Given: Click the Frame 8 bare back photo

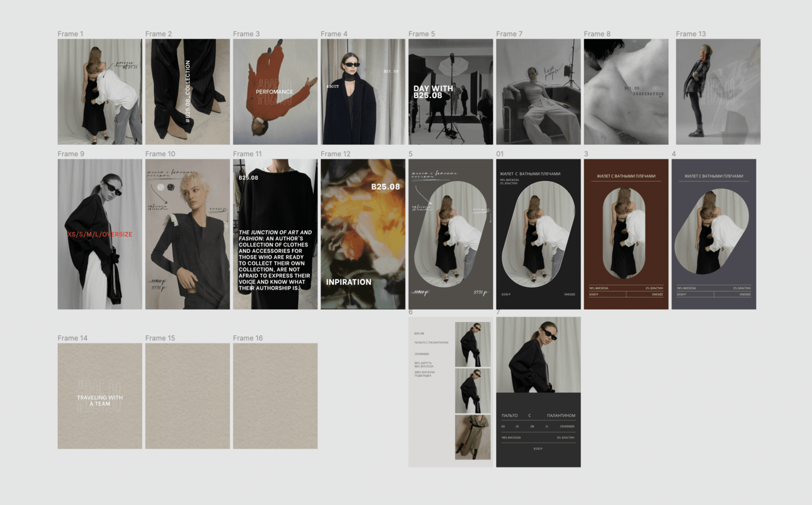Looking at the screenshot, I should pyautogui.click(x=626, y=92).
